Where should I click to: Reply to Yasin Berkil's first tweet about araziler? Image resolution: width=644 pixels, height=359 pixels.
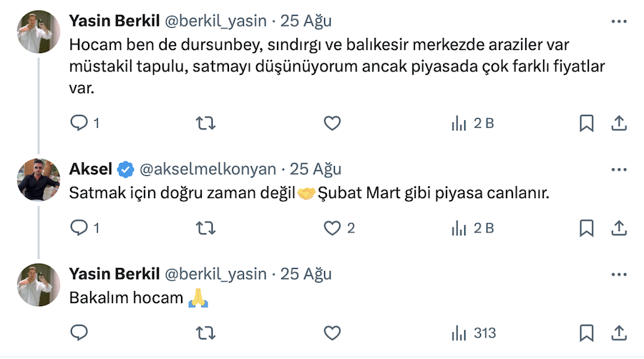[79, 124]
